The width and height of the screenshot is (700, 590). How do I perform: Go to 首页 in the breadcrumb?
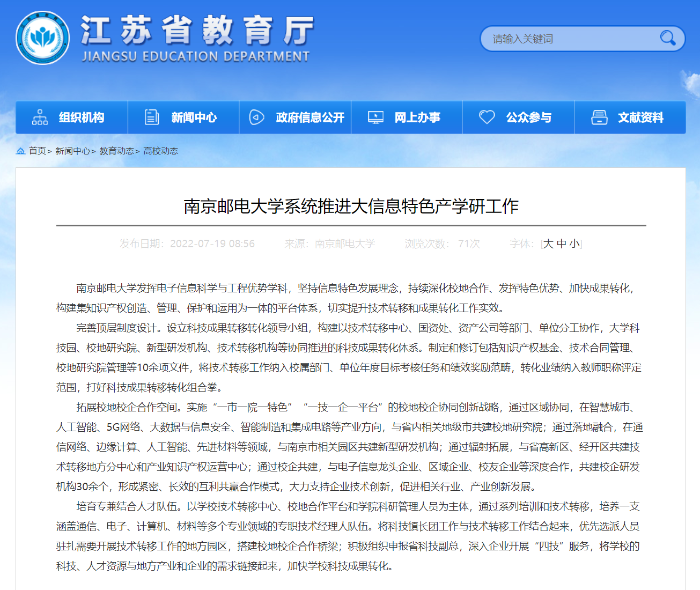point(38,151)
